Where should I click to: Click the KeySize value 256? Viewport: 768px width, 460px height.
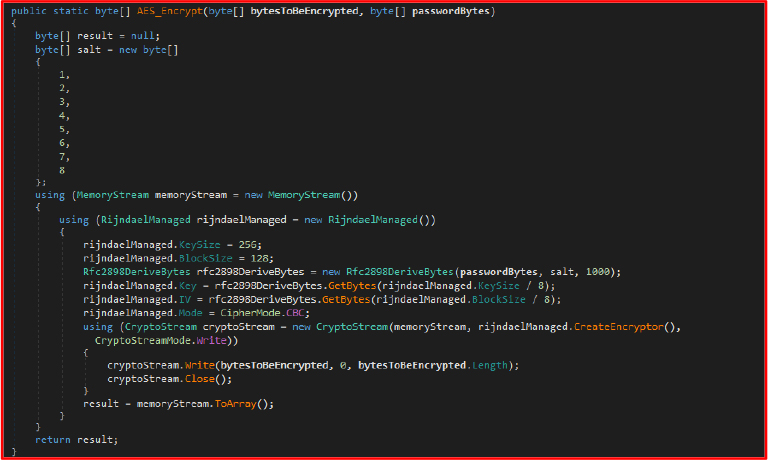247,245
